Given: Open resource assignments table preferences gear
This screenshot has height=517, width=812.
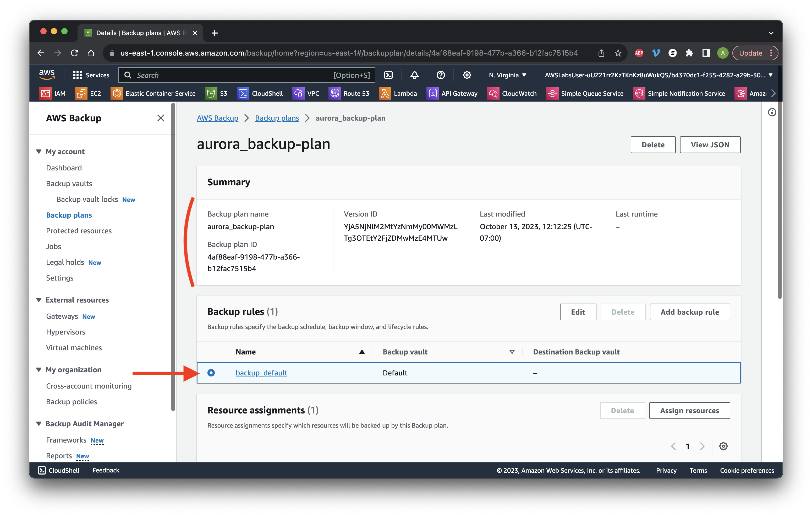Looking at the screenshot, I should [723, 446].
